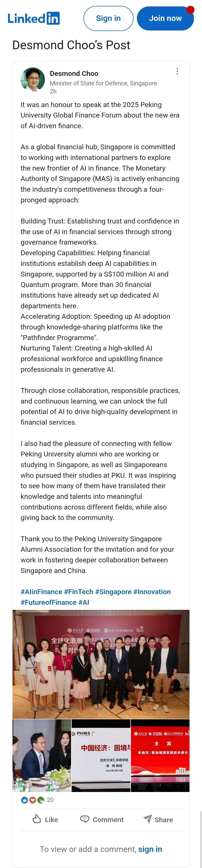Tap the Share paper plane icon
The width and height of the screenshot is (202, 868).
[x=147, y=819]
